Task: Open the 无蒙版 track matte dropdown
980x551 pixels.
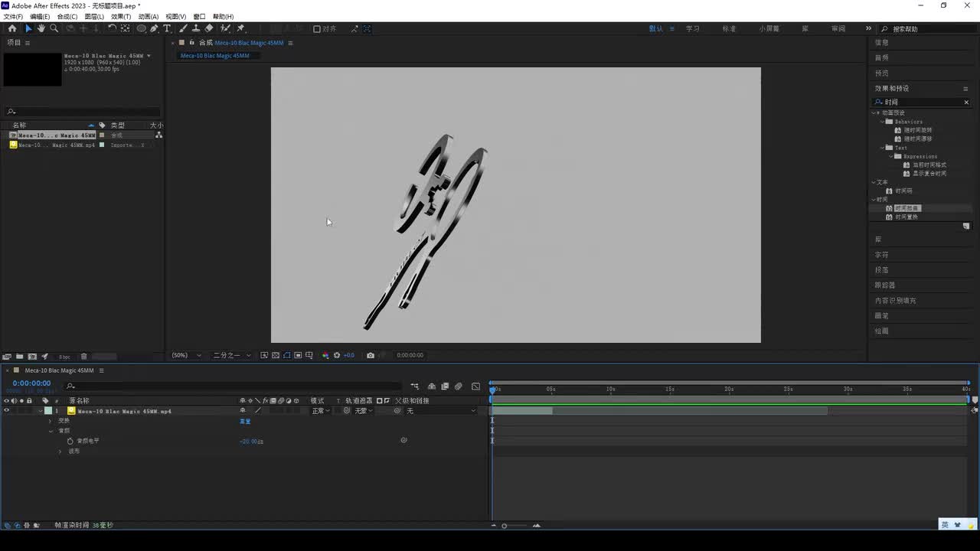Action: (364, 411)
